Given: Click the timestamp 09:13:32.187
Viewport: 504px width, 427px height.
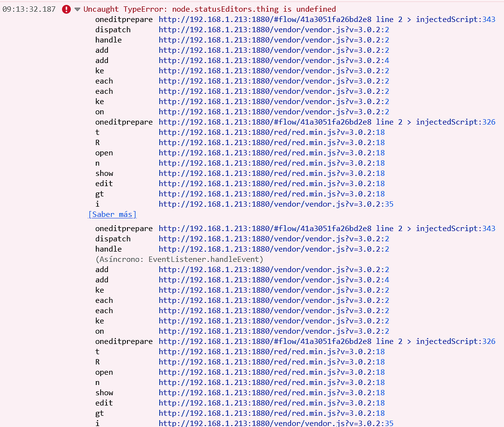Looking at the screenshot, I should point(29,9).
